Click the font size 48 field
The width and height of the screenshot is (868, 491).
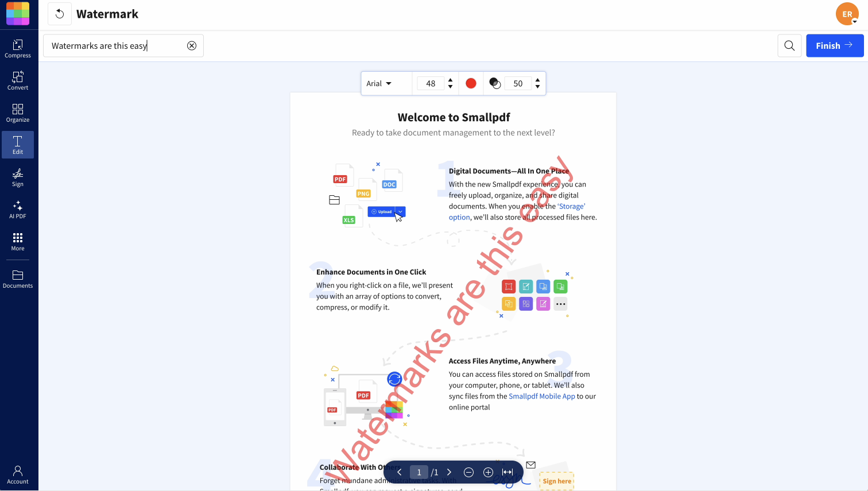pyautogui.click(x=431, y=83)
